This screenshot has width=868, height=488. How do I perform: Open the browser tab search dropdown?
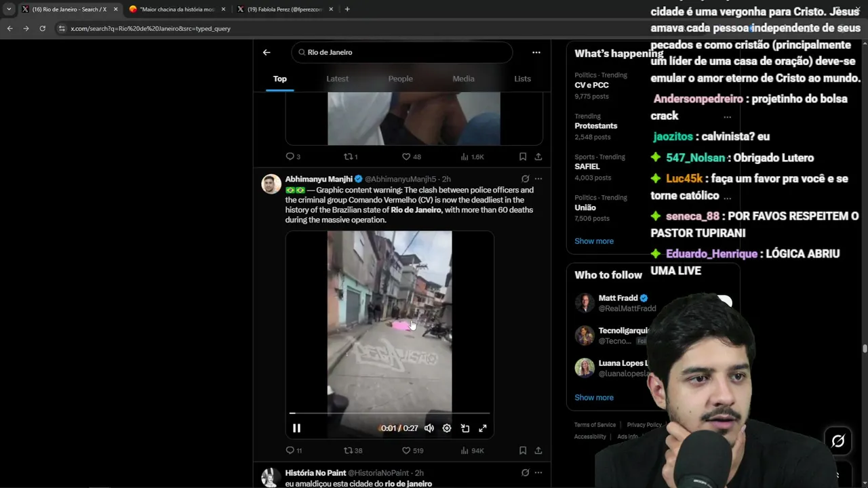pyautogui.click(x=9, y=9)
